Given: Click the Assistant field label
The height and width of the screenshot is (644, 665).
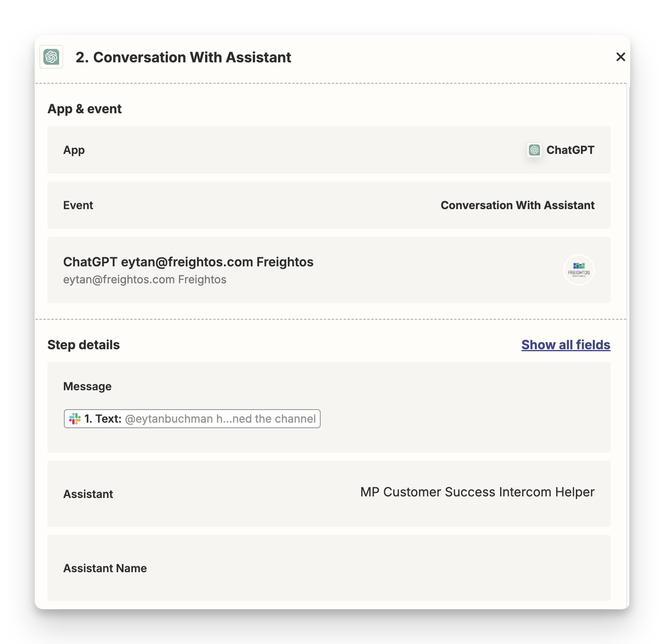Looking at the screenshot, I should coord(88,494).
